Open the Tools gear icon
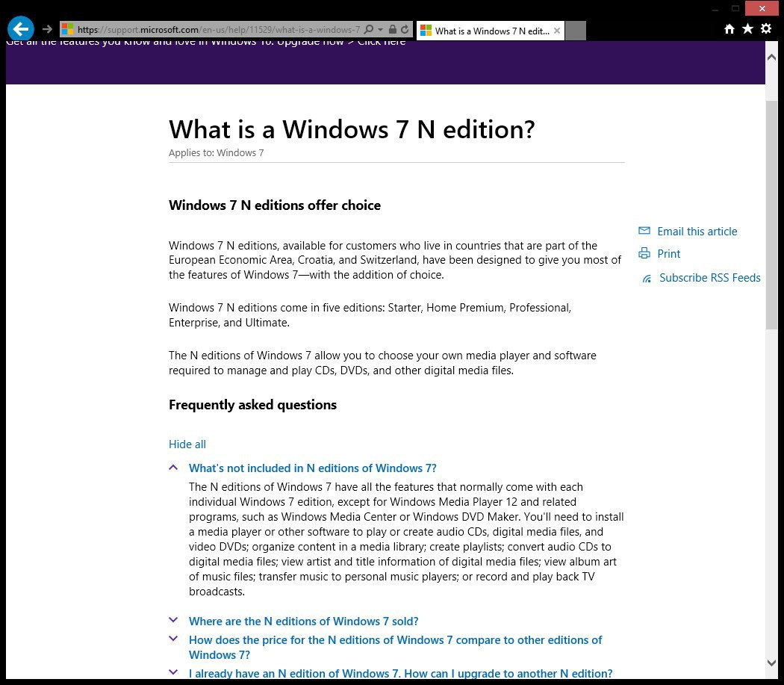 pos(766,28)
